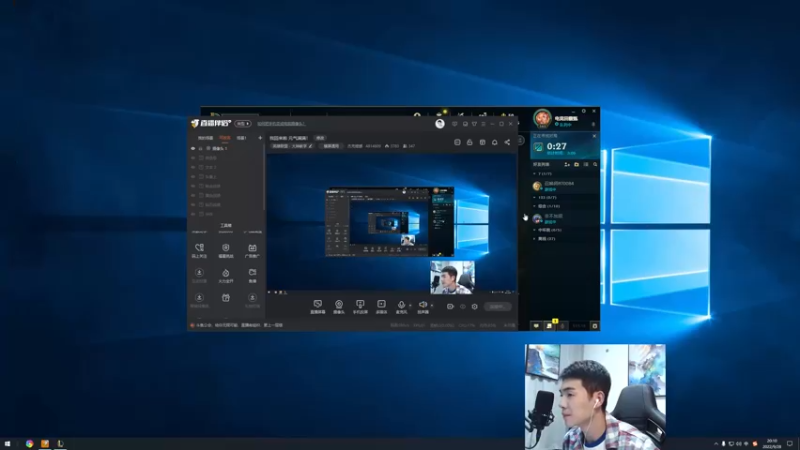Open stream settings gear in bottom toolbar
Image resolution: width=800 pixels, height=450 pixels.
click(474, 307)
